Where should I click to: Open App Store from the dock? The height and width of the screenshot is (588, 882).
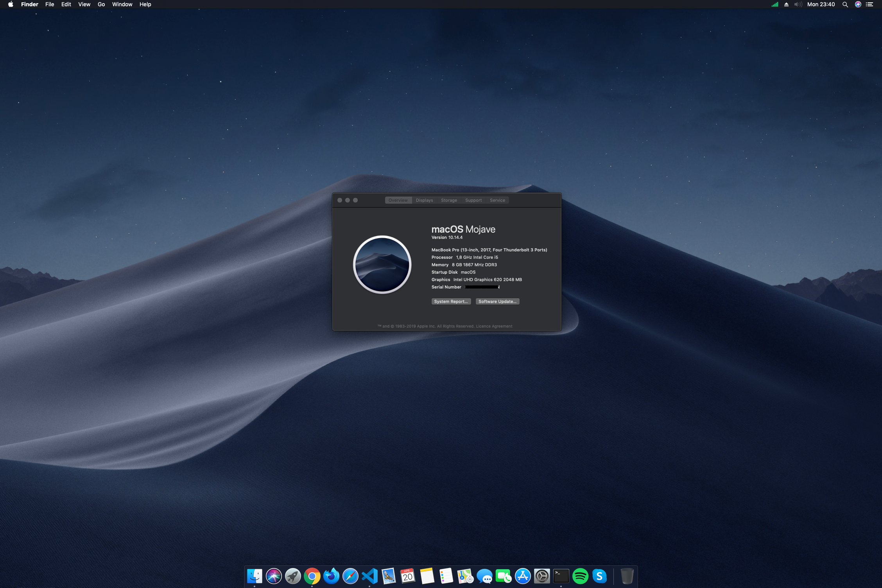[x=522, y=575]
